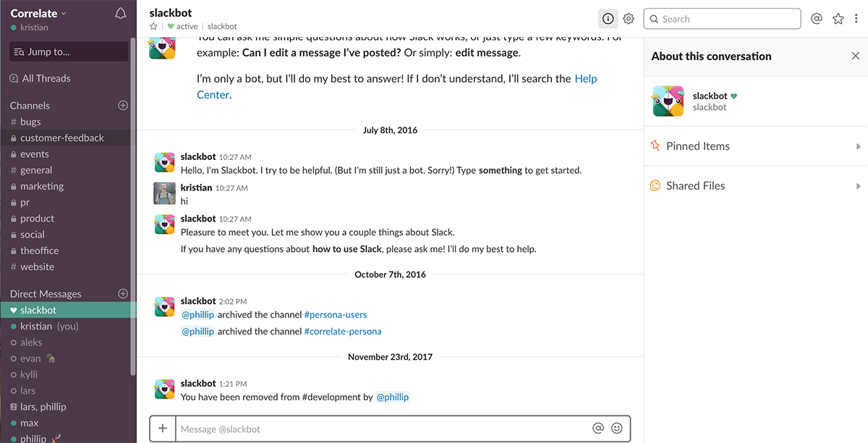Viewport: 868px width, 443px height.
Task: Expand the Shared Files section
Action: pyautogui.click(x=756, y=186)
